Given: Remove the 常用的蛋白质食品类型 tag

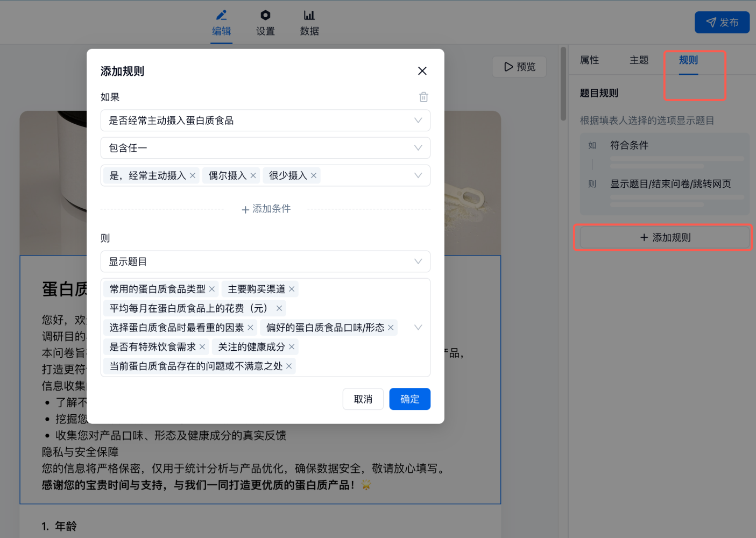Looking at the screenshot, I should point(212,289).
